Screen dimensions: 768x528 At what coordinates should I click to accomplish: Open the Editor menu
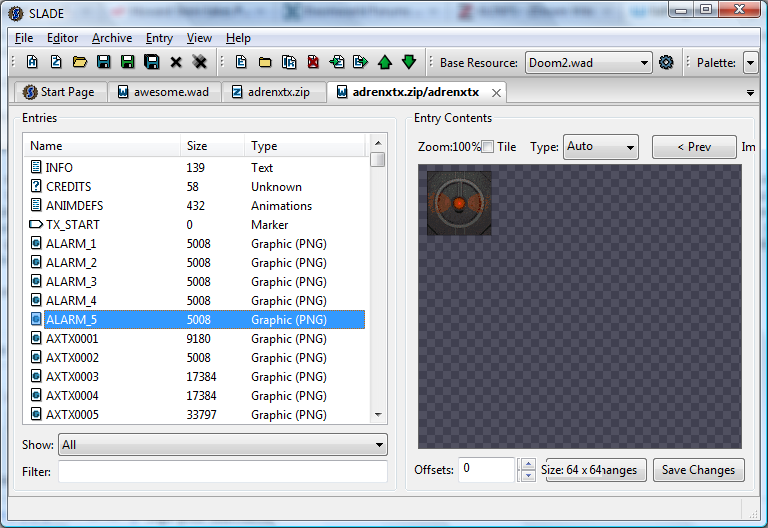[x=62, y=38]
